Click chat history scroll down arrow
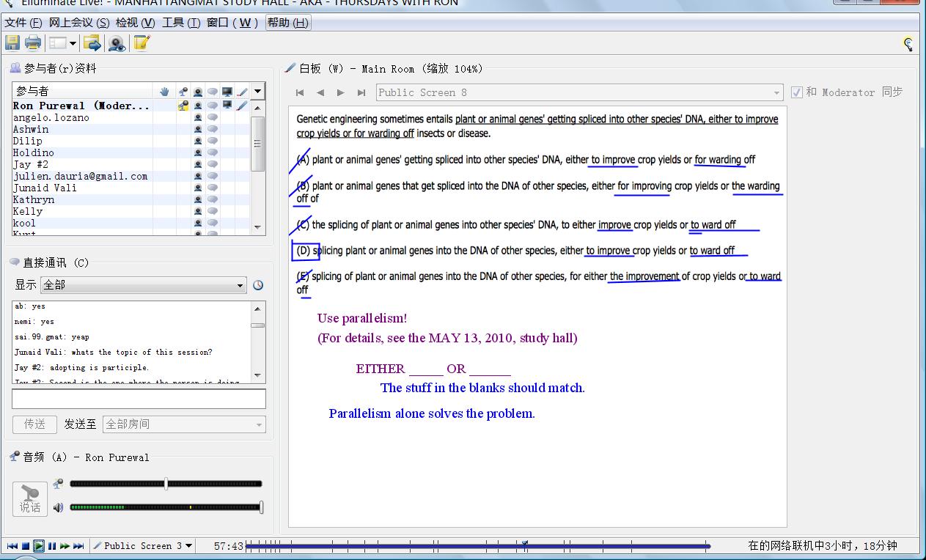This screenshot has height=560, width=926. click(257, 376)
